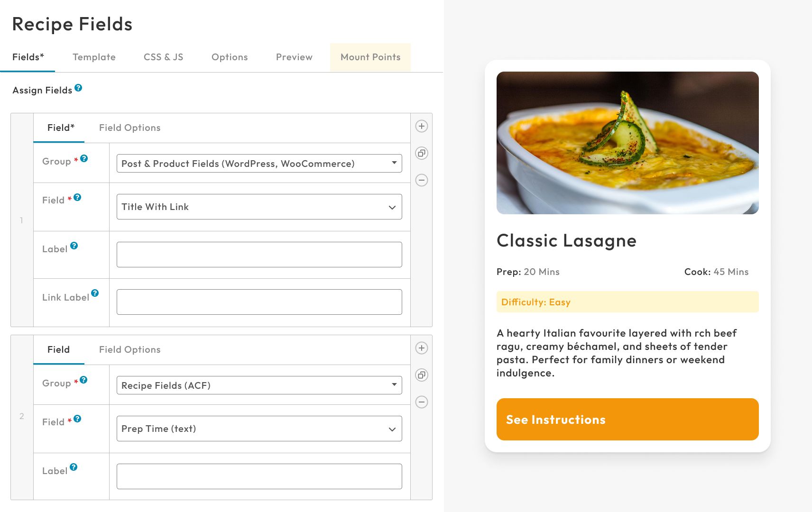Switch to the Template tab
Screen dimensions: 812x512
point(94,57)
